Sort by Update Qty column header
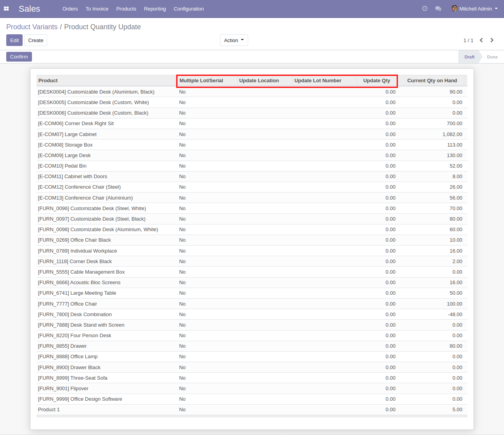The width and height of the screenshot is (504, 435). [x=376, y=81]
